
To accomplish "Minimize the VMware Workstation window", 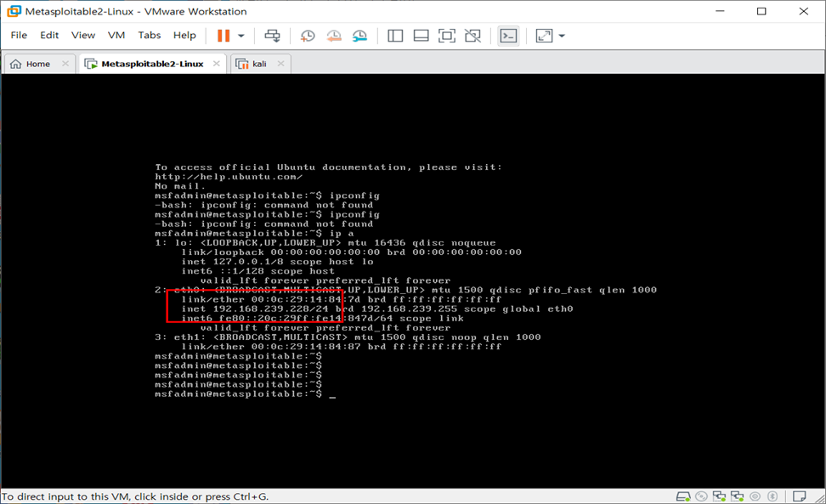I will (x=720, y=11).
